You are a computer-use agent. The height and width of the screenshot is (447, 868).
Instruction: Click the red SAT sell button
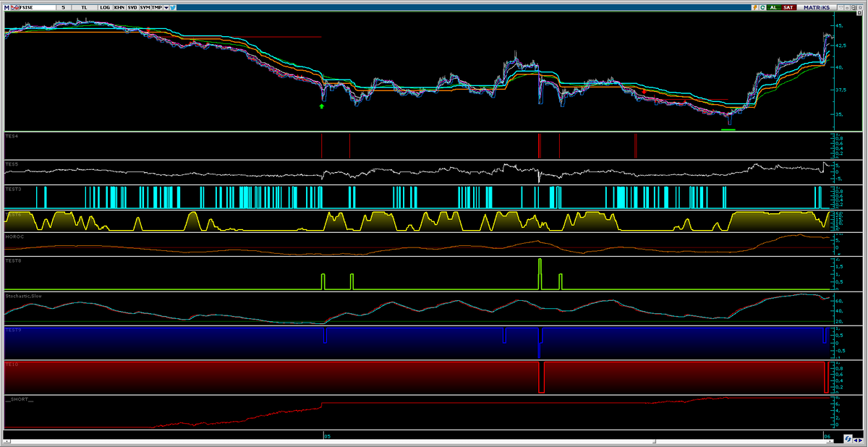pyautogui.click(x=788, y=7)
